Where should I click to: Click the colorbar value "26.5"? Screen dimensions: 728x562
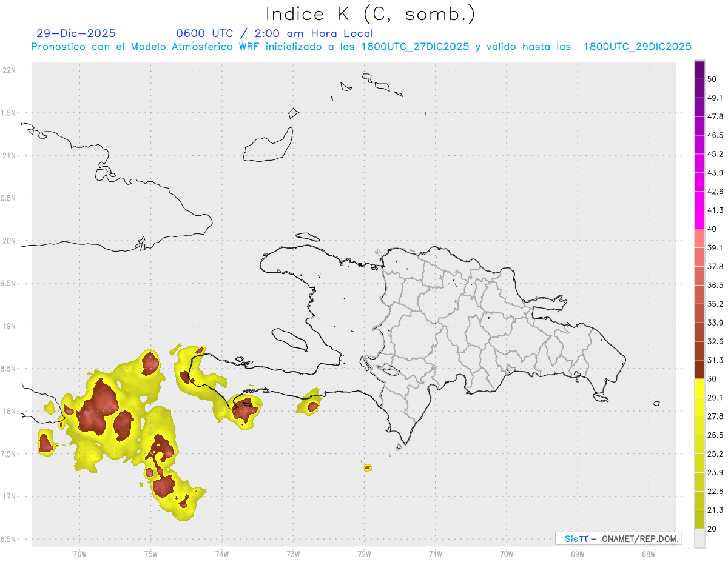click(715, 435)
